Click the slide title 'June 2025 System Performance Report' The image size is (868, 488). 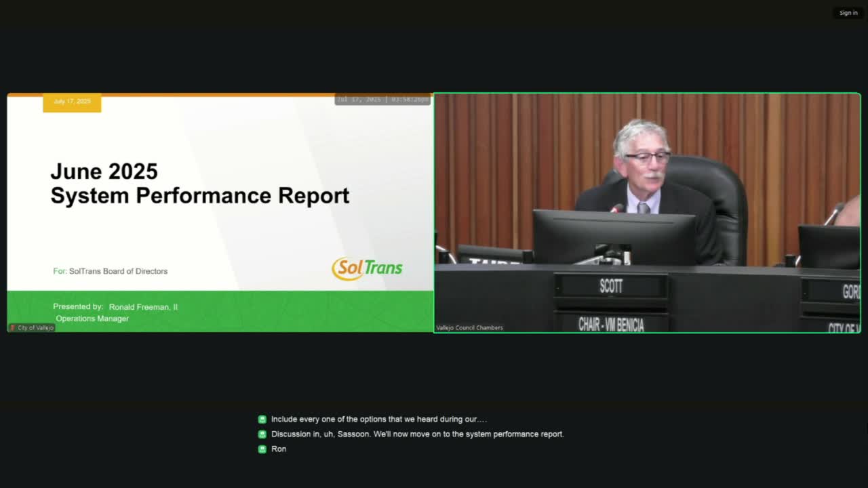click(x=199, y=183)
